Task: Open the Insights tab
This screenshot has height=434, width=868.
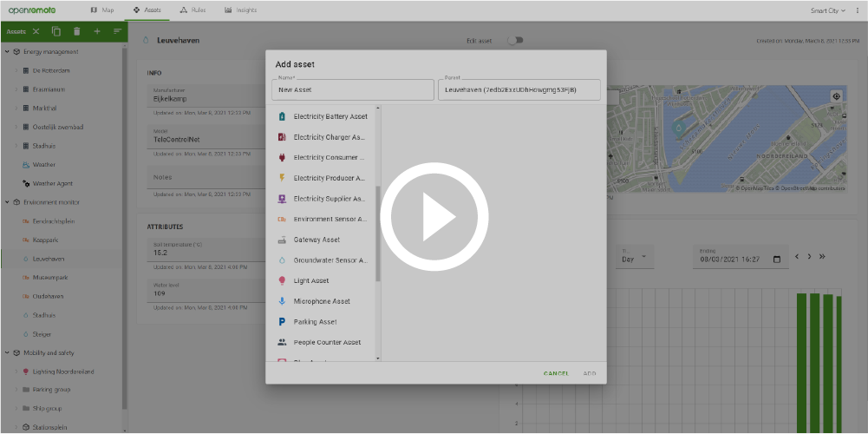Action: pos(240,10)
